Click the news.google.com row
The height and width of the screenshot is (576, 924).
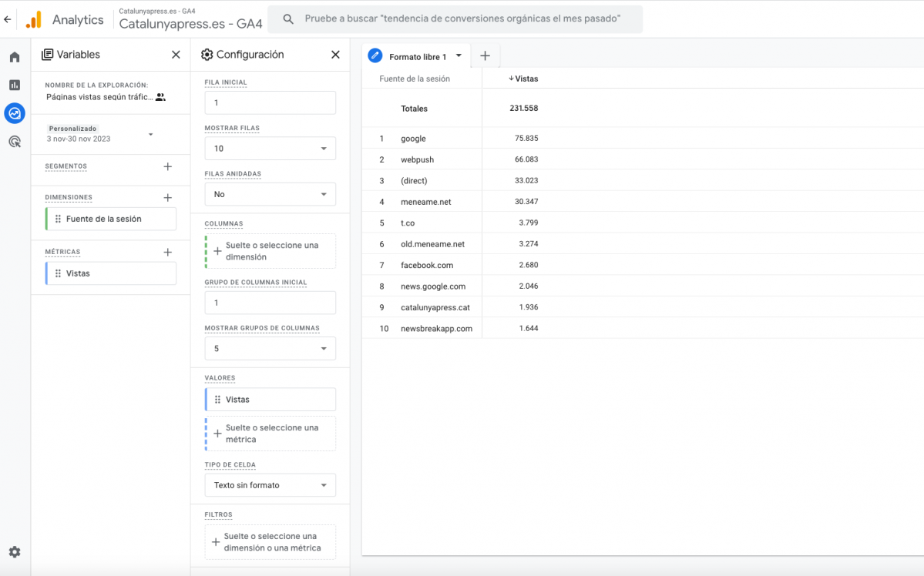pyautogui.click(x=642, y=286)
